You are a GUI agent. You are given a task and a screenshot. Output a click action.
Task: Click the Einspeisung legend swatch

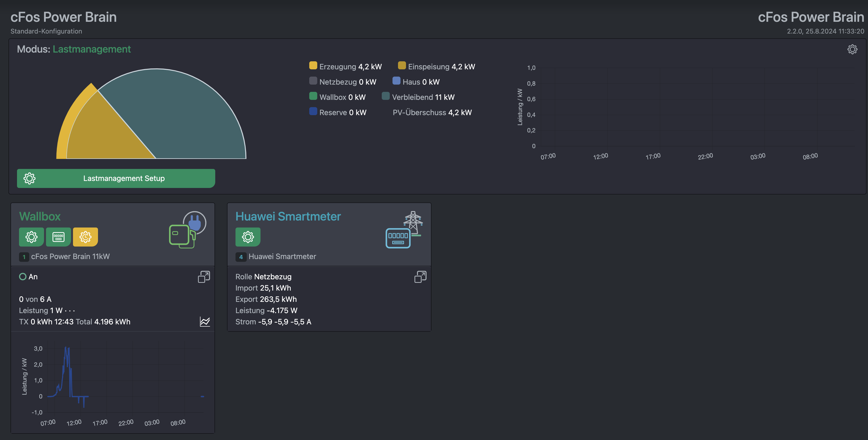(x=402, y=66)
